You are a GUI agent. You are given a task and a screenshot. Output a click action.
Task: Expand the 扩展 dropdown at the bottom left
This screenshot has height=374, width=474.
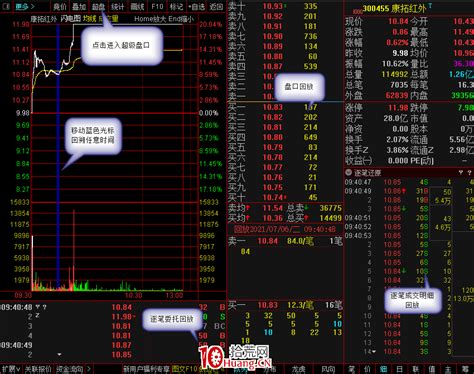pyautogui.click(x=11, y=369)
